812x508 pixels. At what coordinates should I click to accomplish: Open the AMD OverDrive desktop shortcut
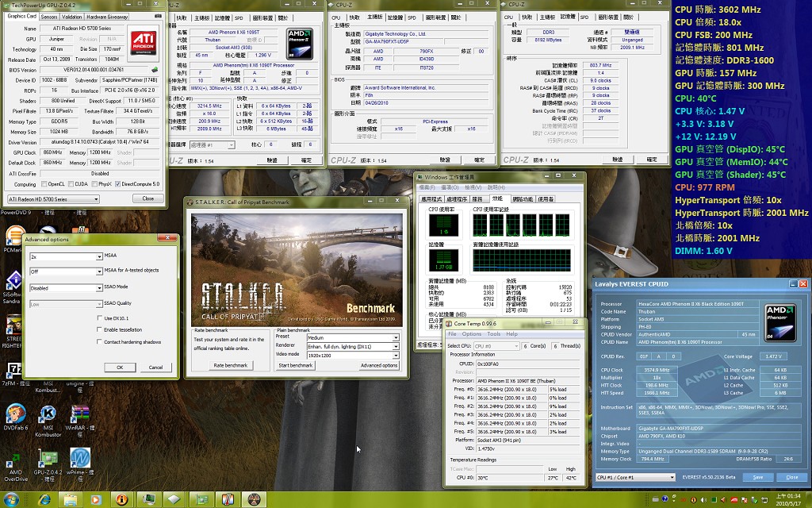(x=16, y=465)
